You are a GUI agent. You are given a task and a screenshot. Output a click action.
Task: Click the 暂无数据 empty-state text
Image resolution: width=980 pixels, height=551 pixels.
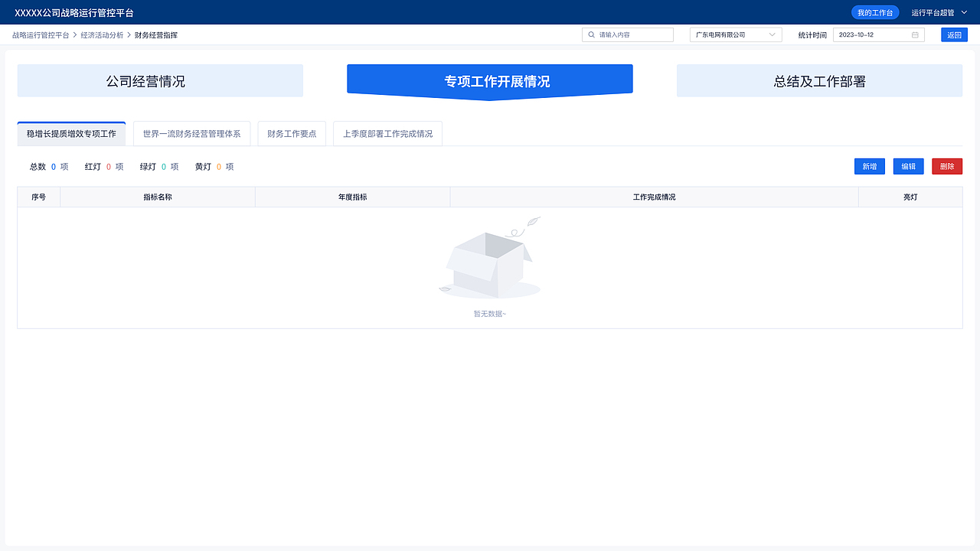pos(490,314)
